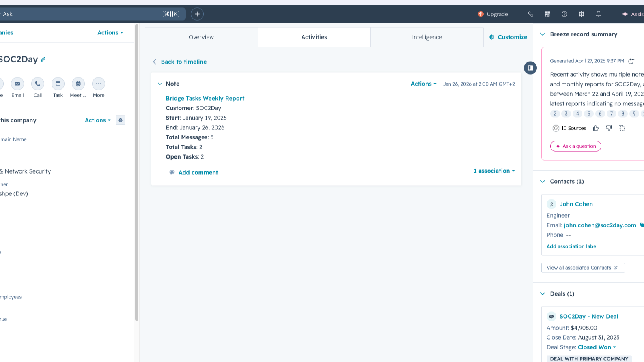The width and height of the screenshot is (644, 362).
Task: Collapse the Contacts (1) section
Action: click(543, 181)
